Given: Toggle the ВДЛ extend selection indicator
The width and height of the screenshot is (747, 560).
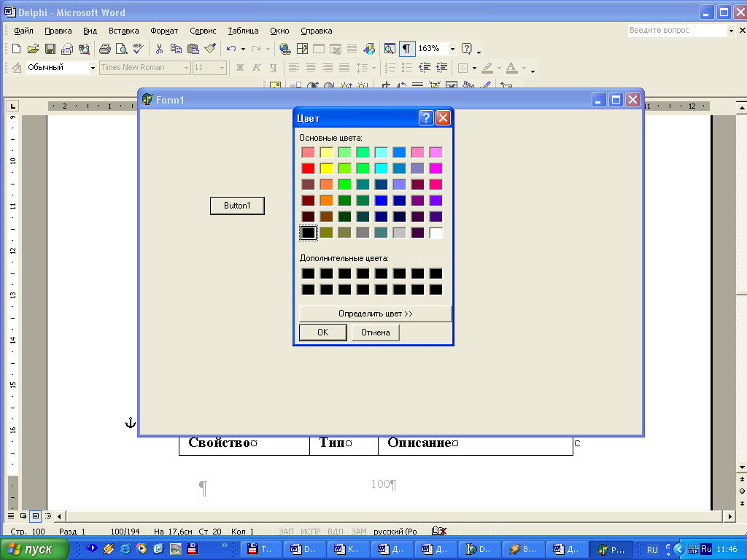Looking at the screenshot, I should [336, 532].
